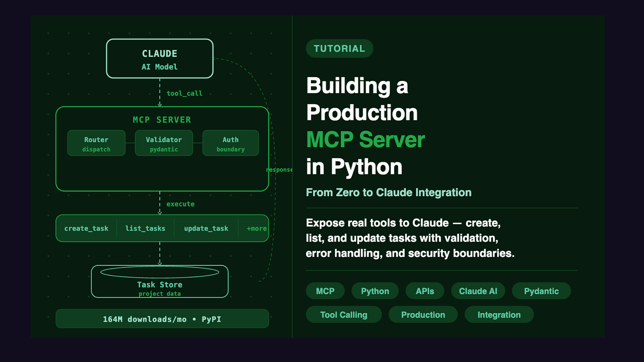Click the 164M downloads/mo PyPI bar
This screenshot has width=644, height=362.
tap(162, 319)
